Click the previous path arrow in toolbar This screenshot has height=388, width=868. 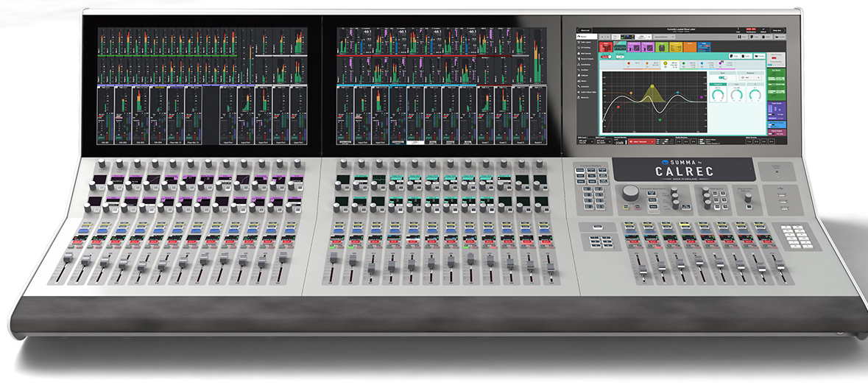click(602, 37)
